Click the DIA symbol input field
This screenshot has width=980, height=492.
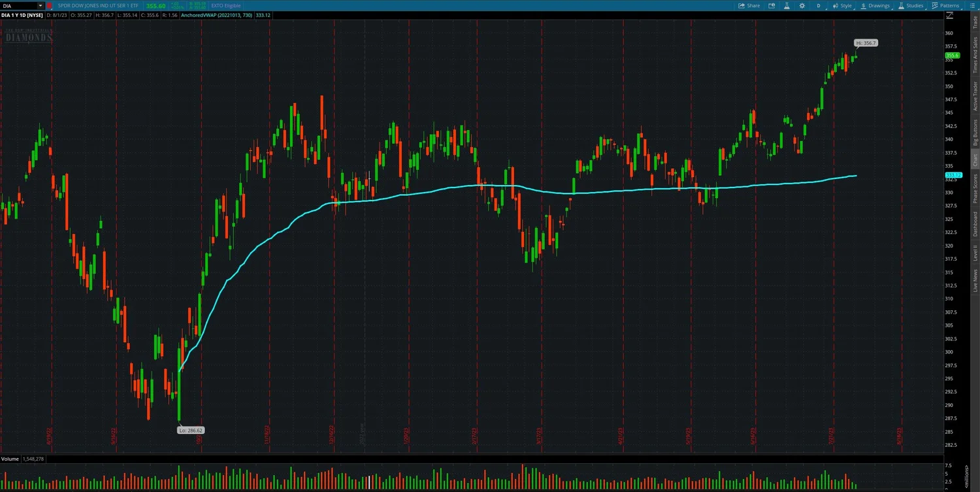click(18, 6)
